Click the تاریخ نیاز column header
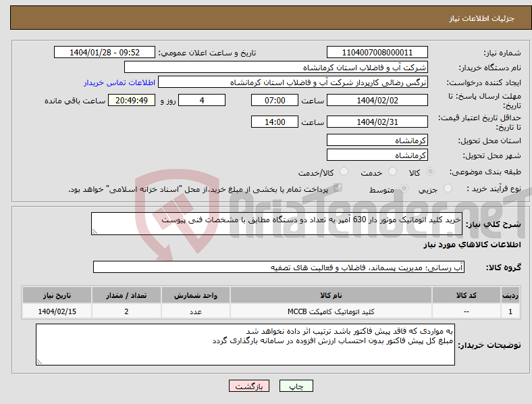 click(57, 295)
